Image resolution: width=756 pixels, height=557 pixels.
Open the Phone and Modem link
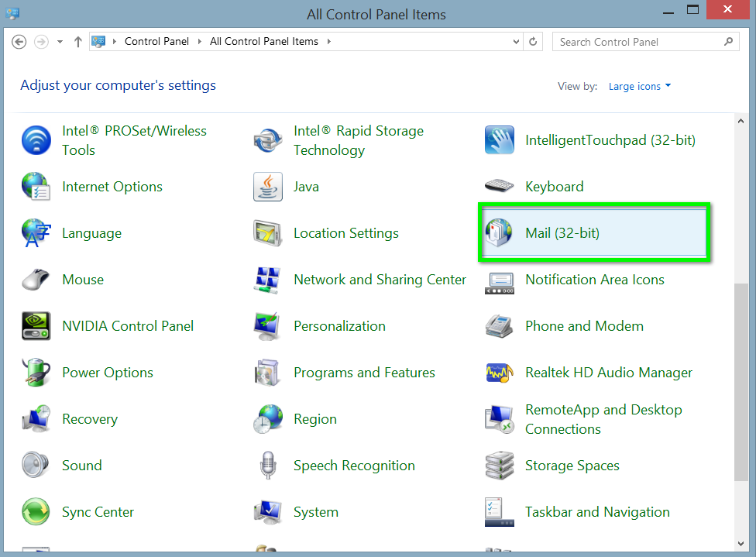pos(584,326)
